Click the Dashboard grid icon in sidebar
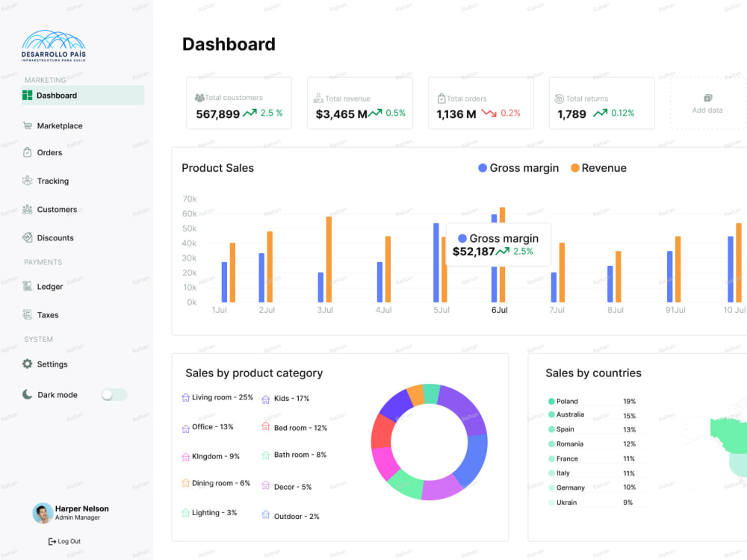 (x=27, y=96)
